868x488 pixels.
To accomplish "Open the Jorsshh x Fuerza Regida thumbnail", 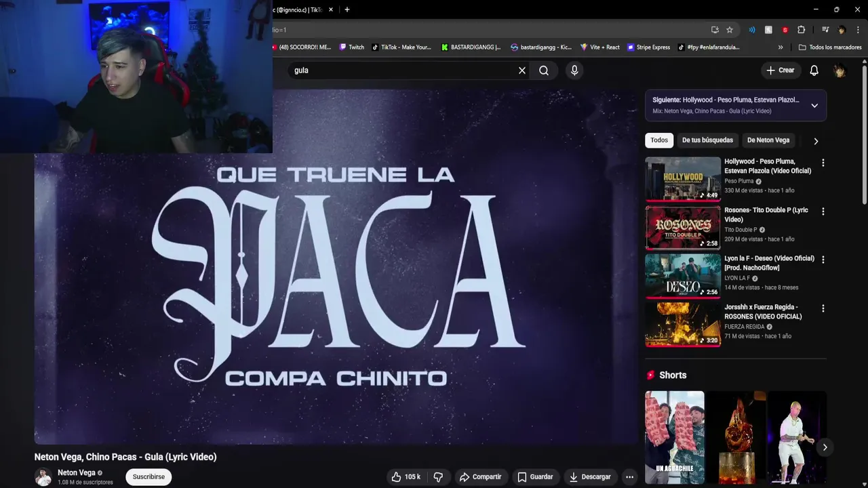I will [x=683, y=325].
